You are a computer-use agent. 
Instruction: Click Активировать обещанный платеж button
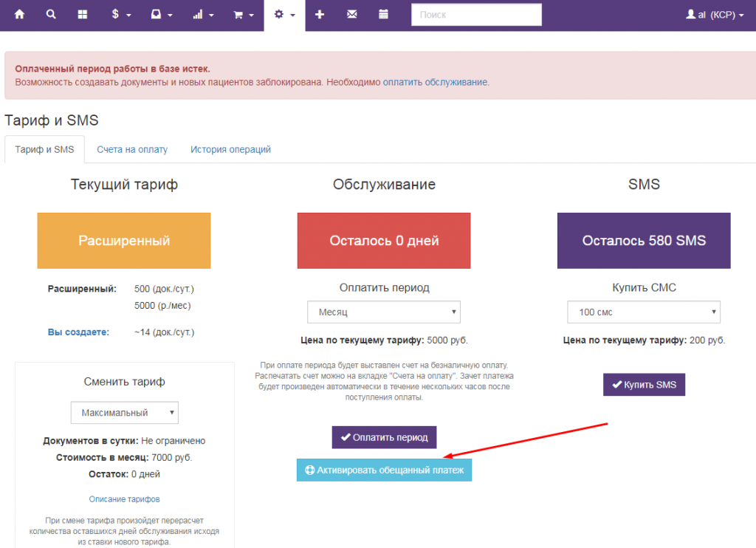(384, 470)
